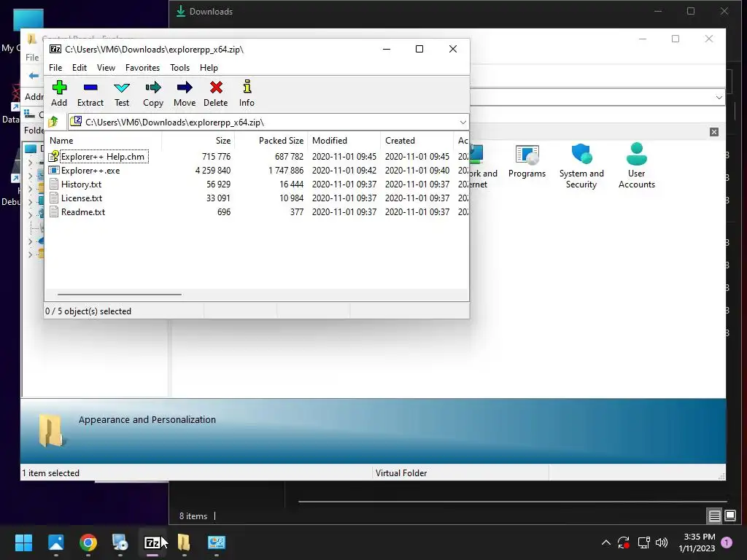Open the Control Panel taskbar icon
Image resolution: width=747 pixels, height=560 pixels.
[216, 542]
